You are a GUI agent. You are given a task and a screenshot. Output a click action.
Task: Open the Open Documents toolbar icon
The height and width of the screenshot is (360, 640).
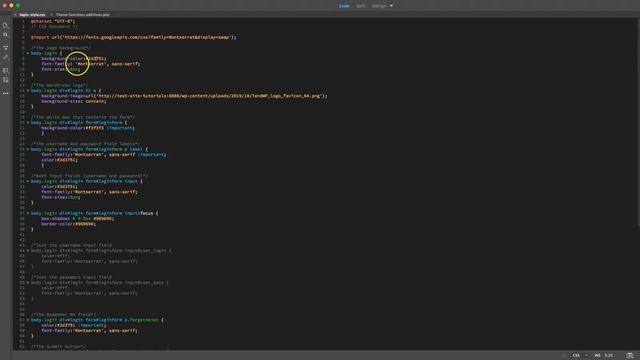[x=5, y=25]
